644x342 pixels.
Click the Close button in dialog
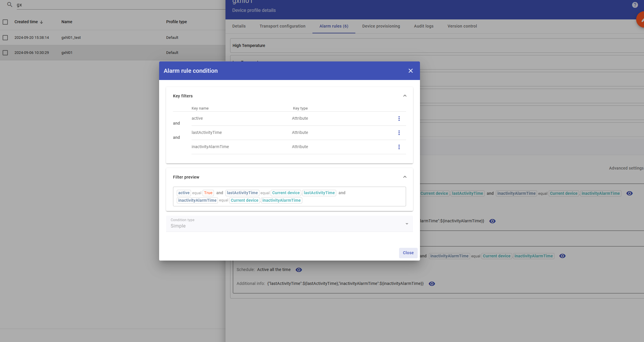pos(408,253)
